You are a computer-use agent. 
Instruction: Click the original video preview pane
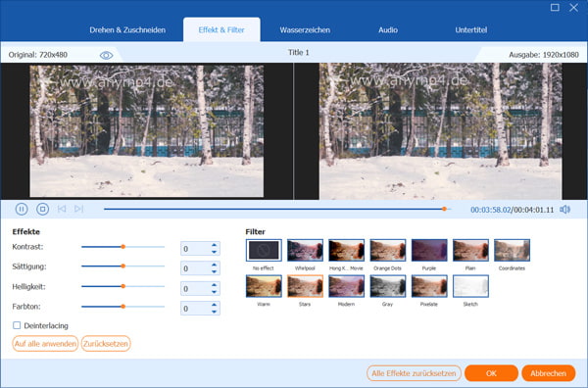(x=147, y=131)
